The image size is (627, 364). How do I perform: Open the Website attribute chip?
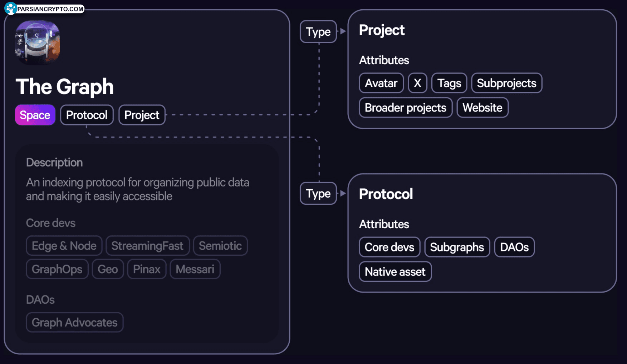(482, 108)
